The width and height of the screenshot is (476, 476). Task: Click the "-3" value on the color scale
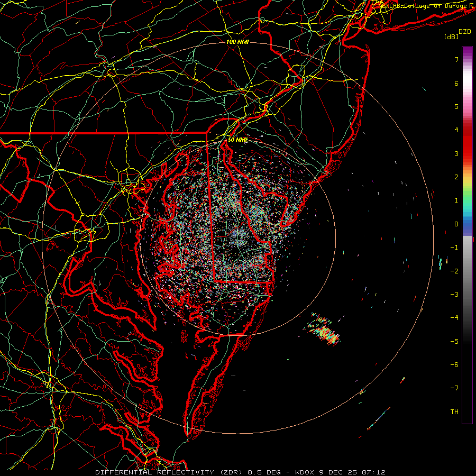(454, 294)
